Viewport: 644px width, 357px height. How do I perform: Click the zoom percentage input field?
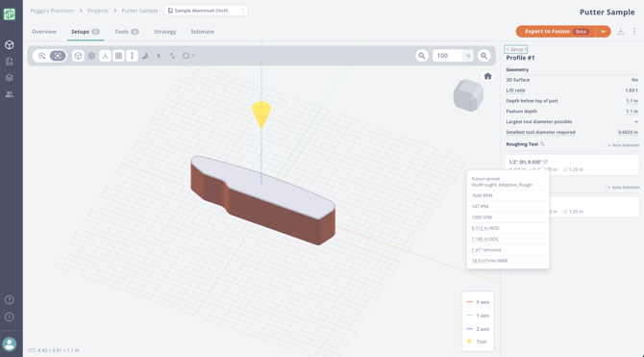coord(448,56)
